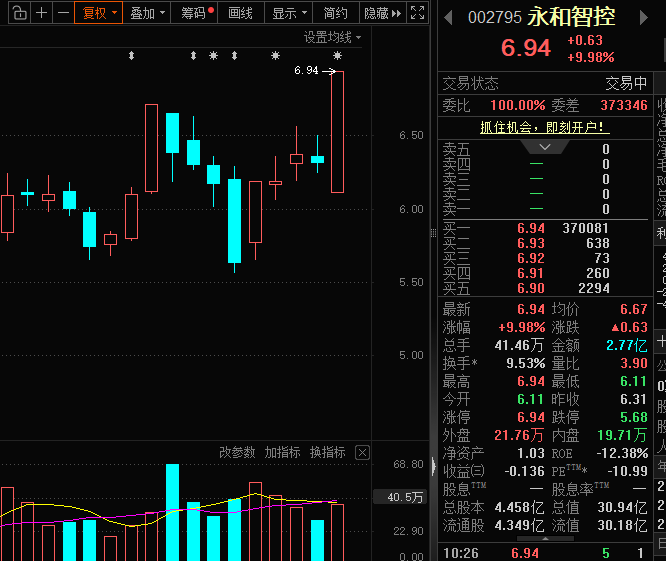Go to next stock with right arrow
The width and height of the screenshot is (666, 561).
pos(656,18)
